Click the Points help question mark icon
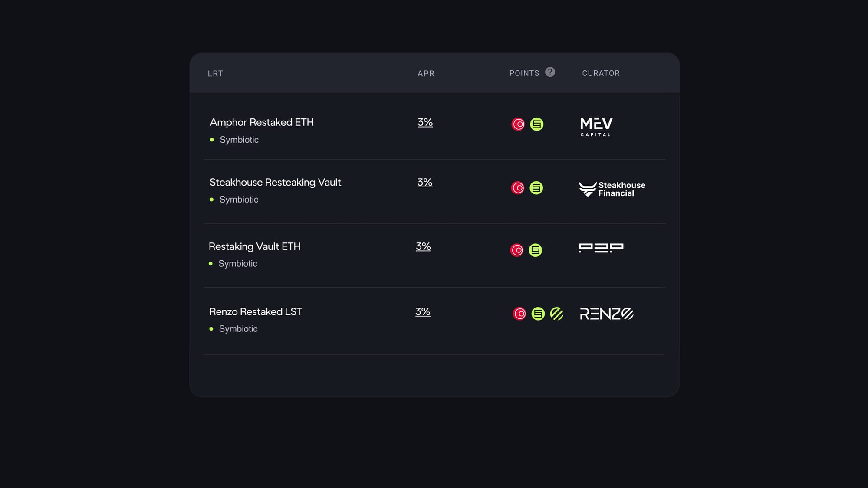 pyautogui.click(x=550, y=72)
